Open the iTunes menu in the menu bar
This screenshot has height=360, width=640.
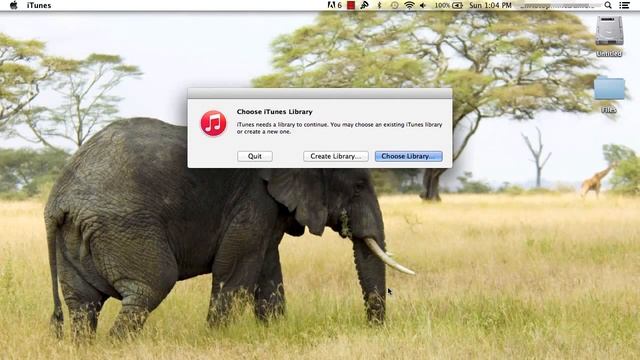(x=39, y=5)
